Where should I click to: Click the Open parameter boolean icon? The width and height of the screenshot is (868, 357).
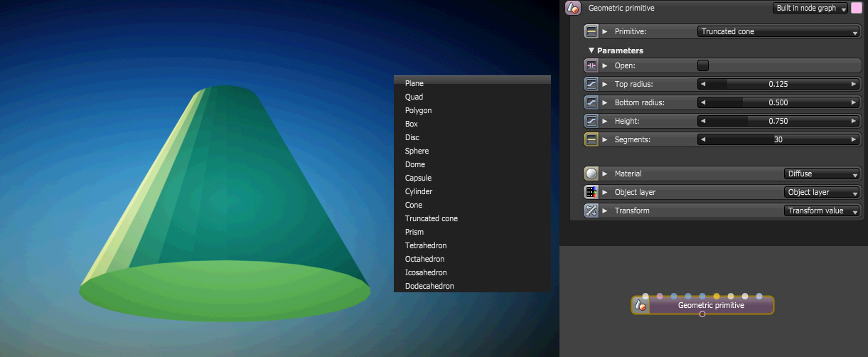(591, 65)
